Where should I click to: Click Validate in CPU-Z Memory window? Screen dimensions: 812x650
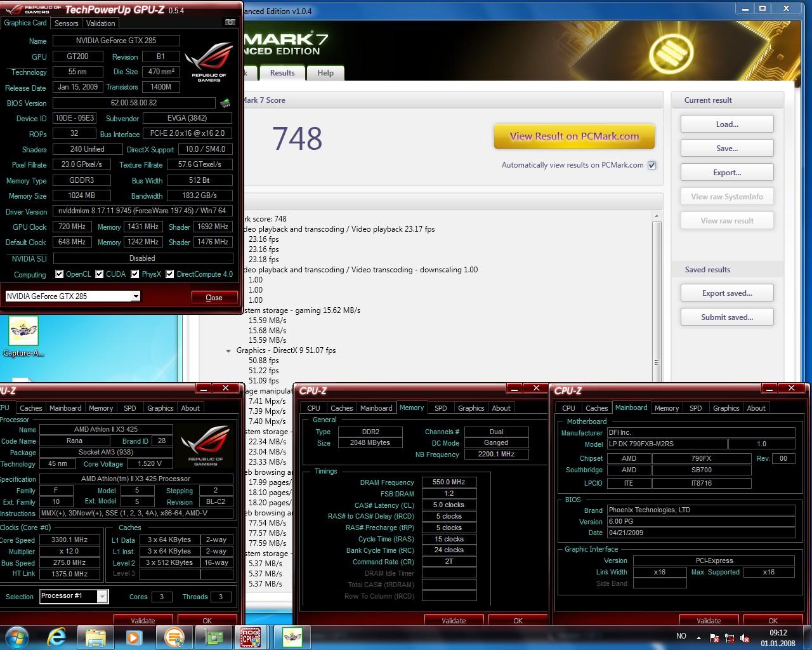click(454, 620)
